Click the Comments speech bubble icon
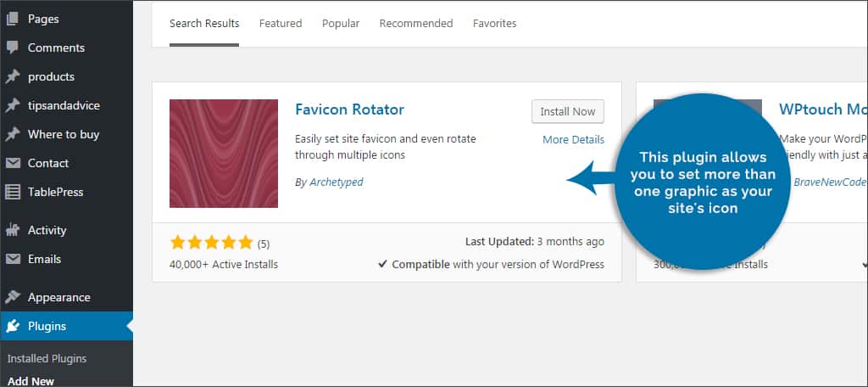Image resolution: width=868 pixels, height=387 pixels. coord(12,48)
